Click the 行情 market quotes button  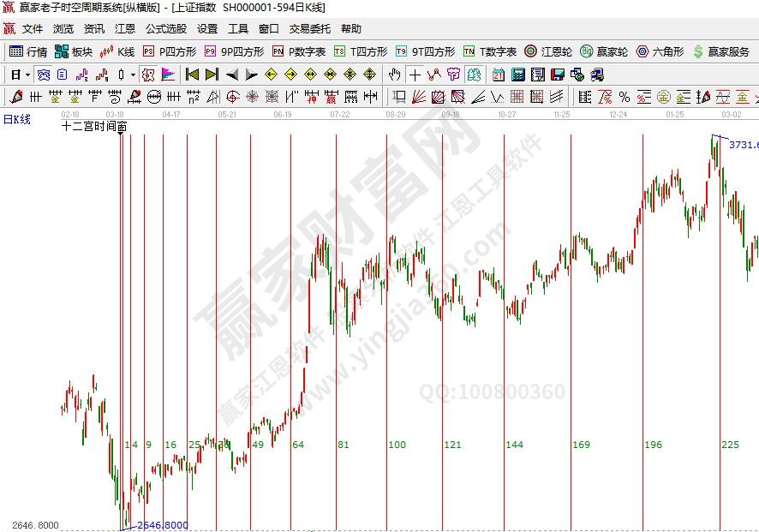28,51
